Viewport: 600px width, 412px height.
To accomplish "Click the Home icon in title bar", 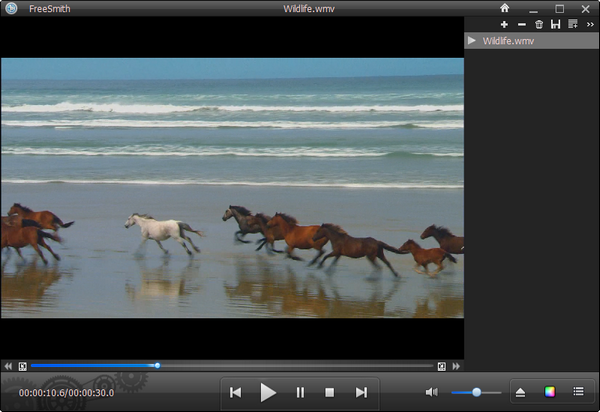I will point(505,8).
